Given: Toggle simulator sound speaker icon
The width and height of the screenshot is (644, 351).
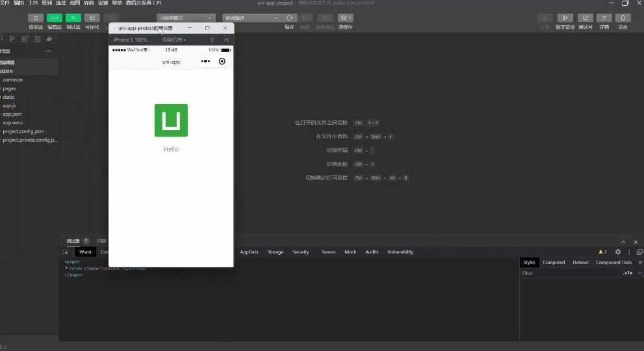Looking at the screenshot, I should 226,40.
